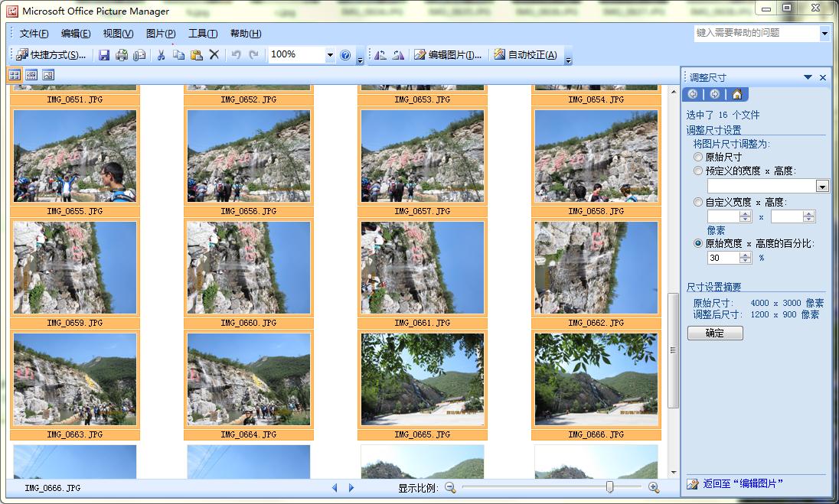Rotate the picture left using the toolbar icon
This screenshot has width=839, height=504.
(x=380, y=55)
